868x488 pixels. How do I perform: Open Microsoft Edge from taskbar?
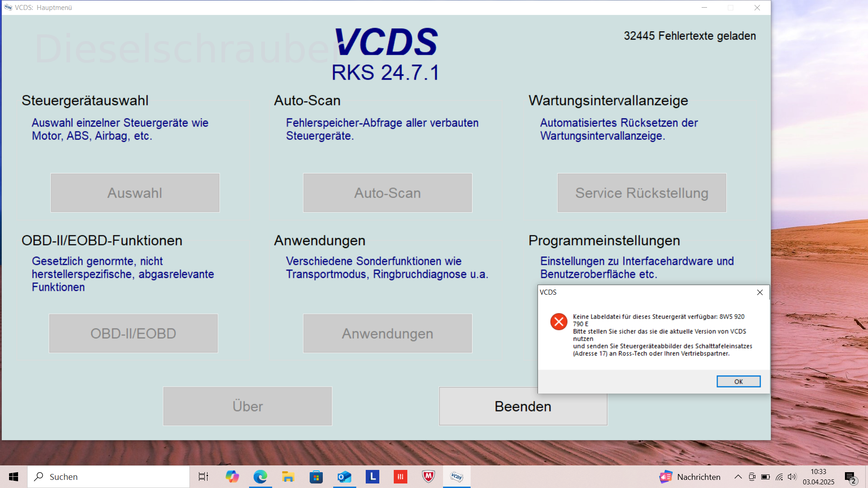260,477
